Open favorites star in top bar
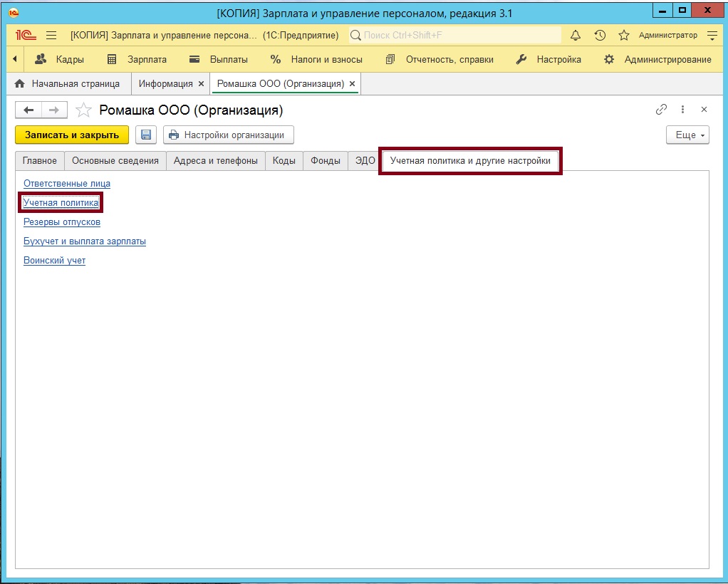This screenshot has height=584, width=728. [x=623, y=35]
